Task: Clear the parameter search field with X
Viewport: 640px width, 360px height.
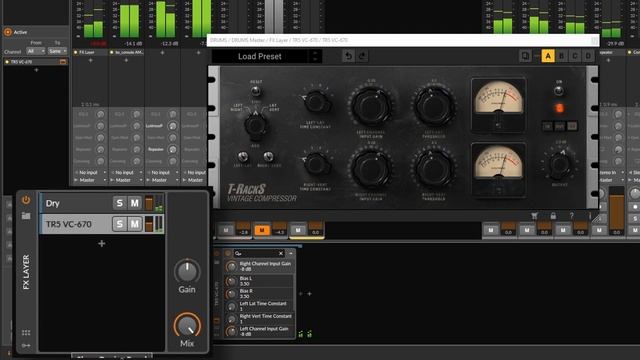Action: [281, 253]
